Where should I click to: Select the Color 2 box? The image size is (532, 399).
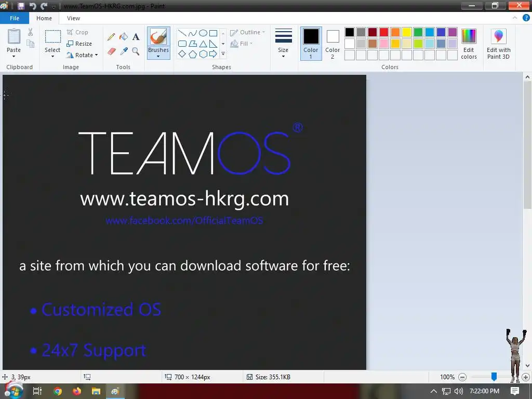[332, 44]
